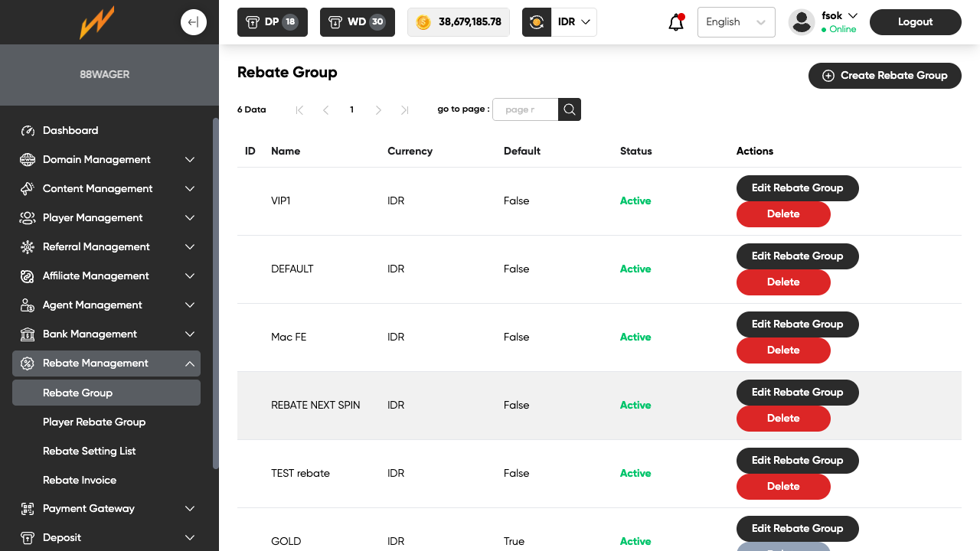The height and width of the screenshot is (551, 980).
Task: Collapse Rebate Management menu chevron
Action: 190,364
